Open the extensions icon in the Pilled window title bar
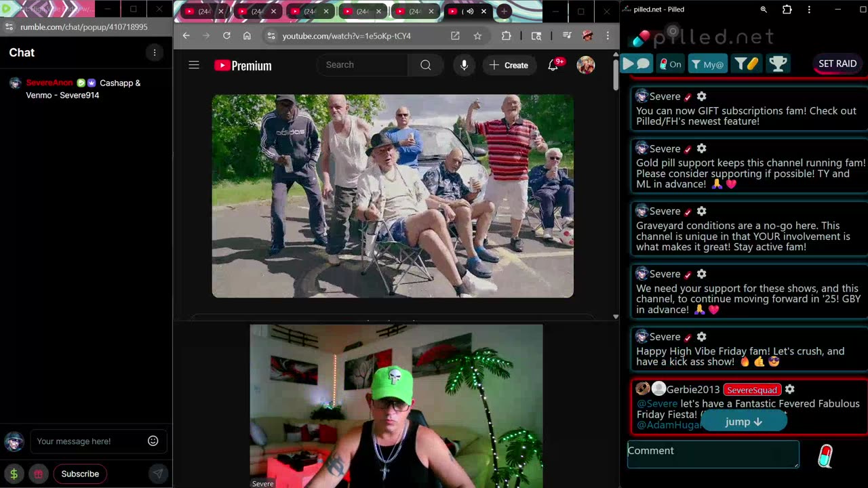This screenshot has height=488, width=868. (787, 9)
